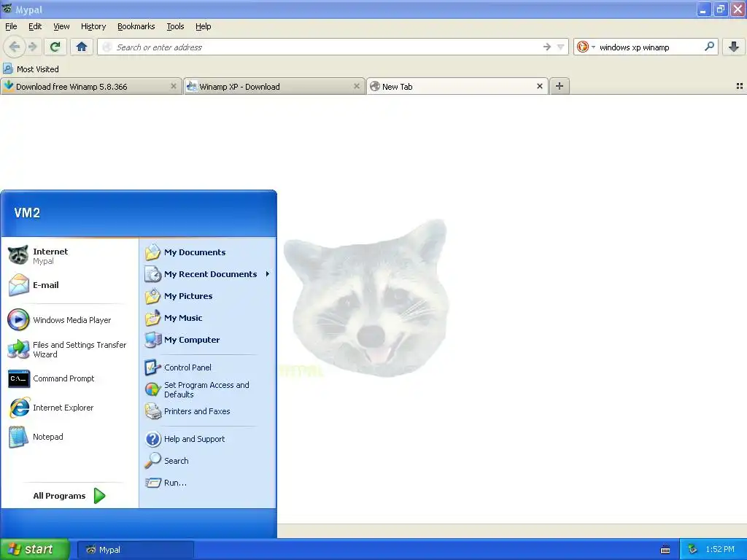The height and width of the screenshot is (560, 747).
Task: Click the system tray network icon
Action: [x=692, y=550]
